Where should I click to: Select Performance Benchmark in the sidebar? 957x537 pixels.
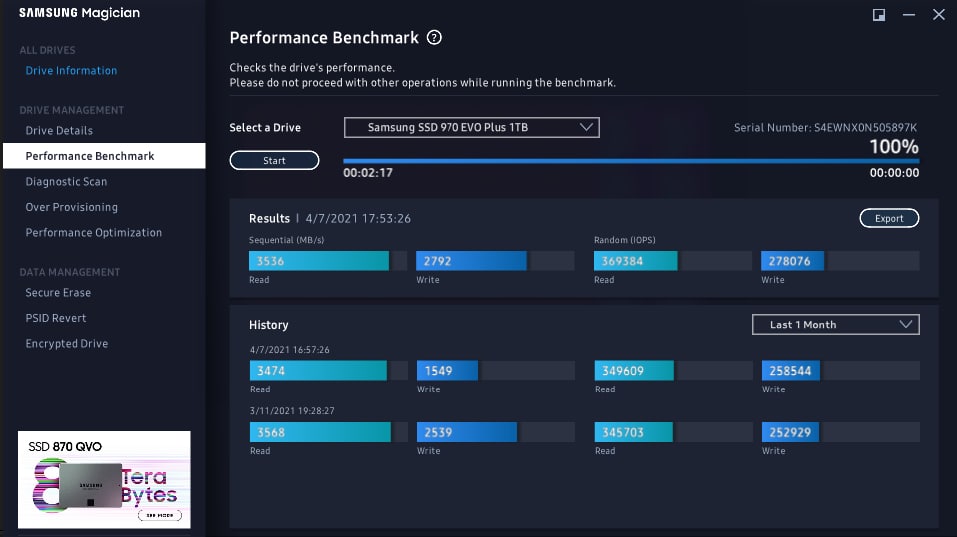pos(104,156)
